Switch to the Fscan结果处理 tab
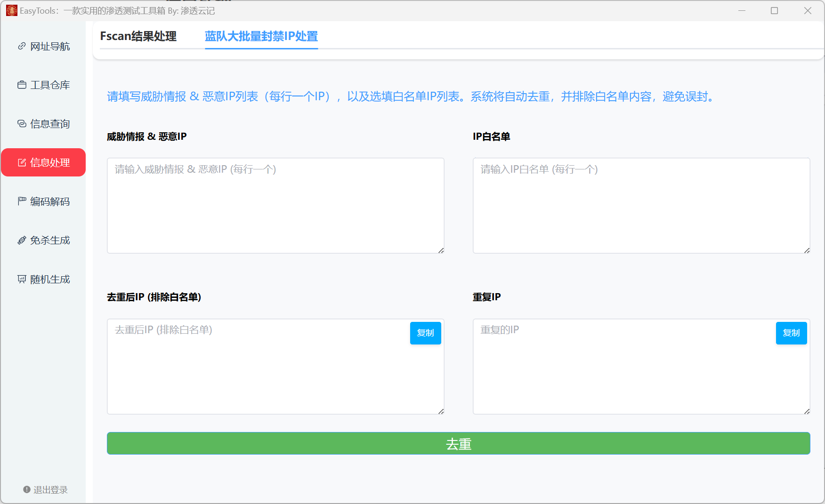Image resolution: width=825 pixels, height=504 pixels. tap(137, 36)
